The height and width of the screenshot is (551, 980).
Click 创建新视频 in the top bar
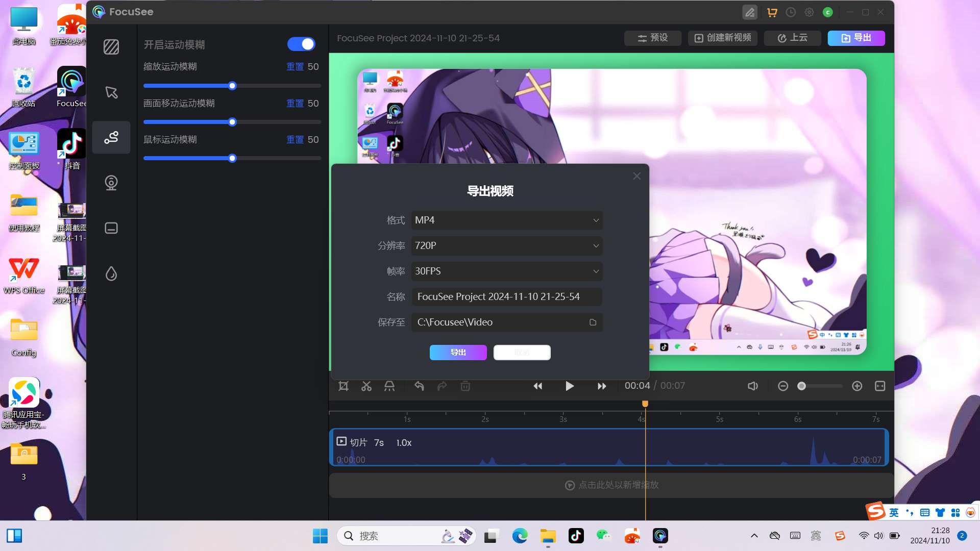722,38
